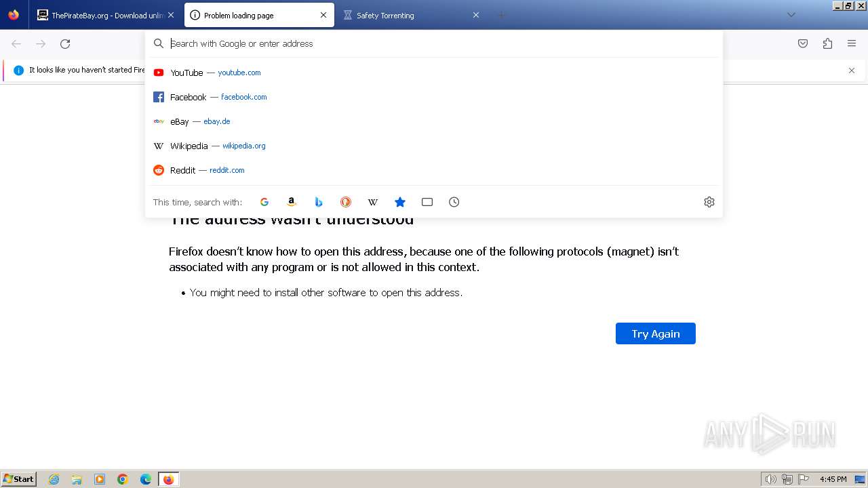Close the Safety Torrenting tab
The height and width of the screenshot is (488, 868).
[476, 15]
